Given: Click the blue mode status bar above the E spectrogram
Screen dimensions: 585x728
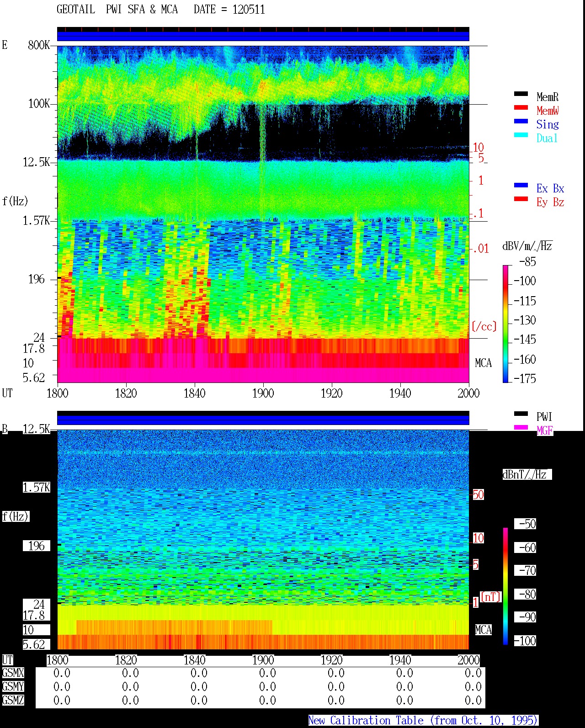Looking at the screenshot, I should click(263, 36).
